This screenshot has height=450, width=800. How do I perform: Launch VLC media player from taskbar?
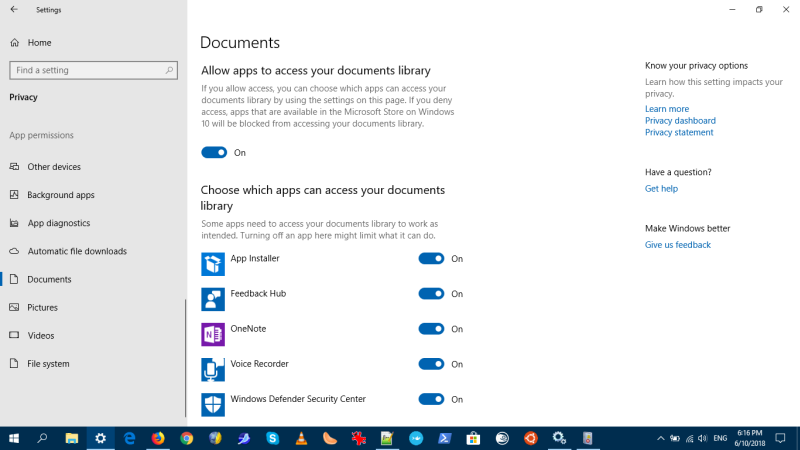coord(302,438)
